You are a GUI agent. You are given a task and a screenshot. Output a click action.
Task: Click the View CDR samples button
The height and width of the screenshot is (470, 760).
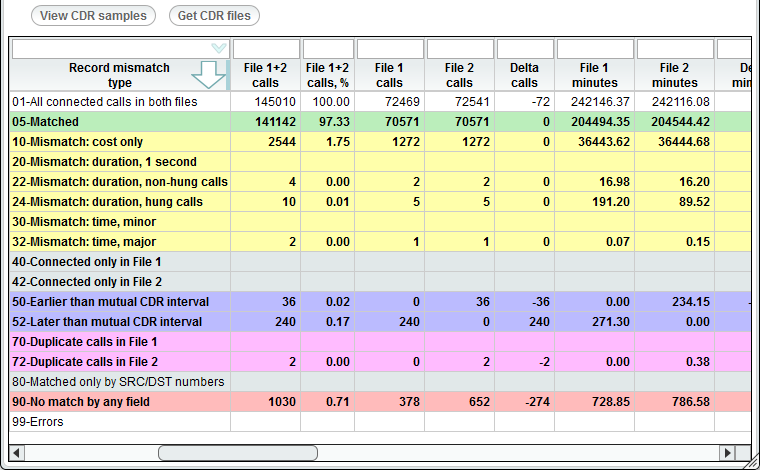(94, 15)
